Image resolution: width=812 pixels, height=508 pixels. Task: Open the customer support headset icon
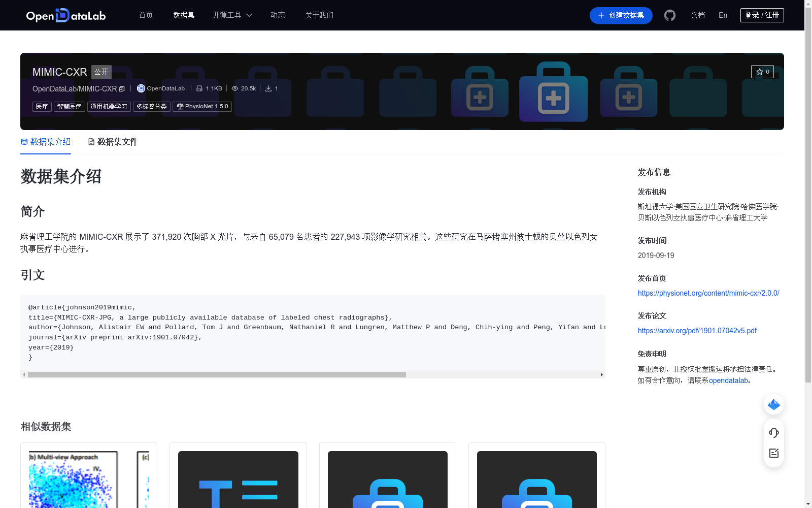(773, 433)
